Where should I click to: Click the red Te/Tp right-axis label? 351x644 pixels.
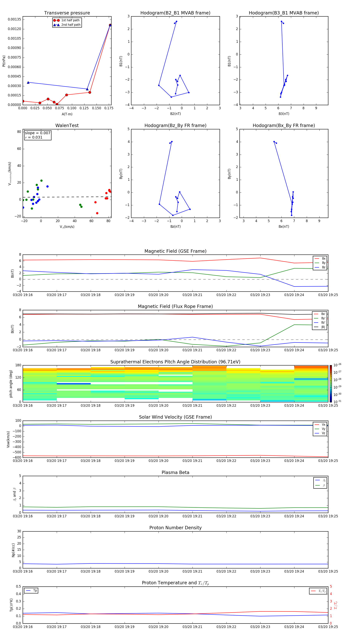pos(336,605)
